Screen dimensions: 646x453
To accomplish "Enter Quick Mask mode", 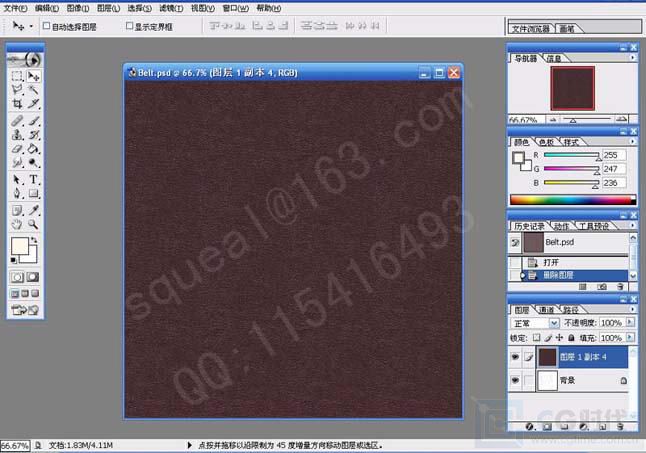I will [33, 277].
